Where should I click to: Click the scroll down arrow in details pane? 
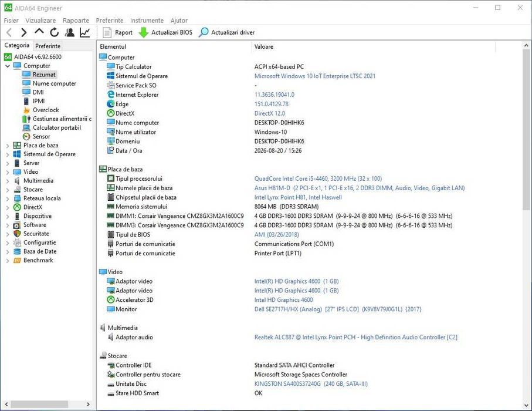(x=526, y=405)
